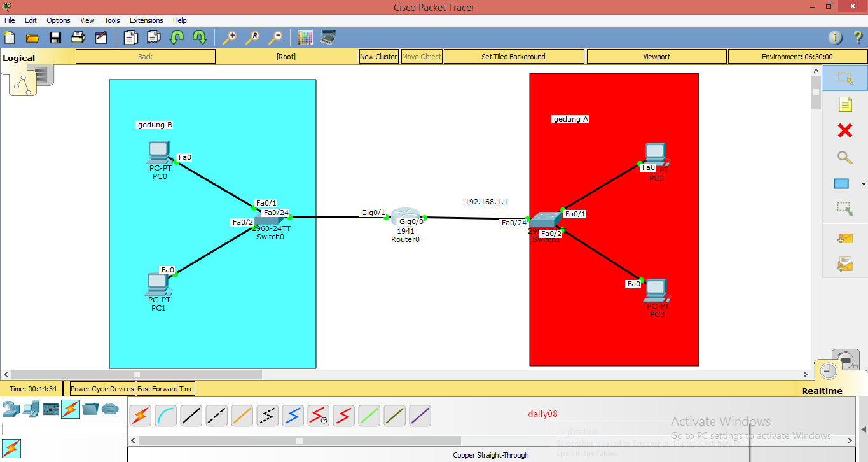Choose the Serial DCE connection cable
The image size is (868, 462).
[318, 416]
